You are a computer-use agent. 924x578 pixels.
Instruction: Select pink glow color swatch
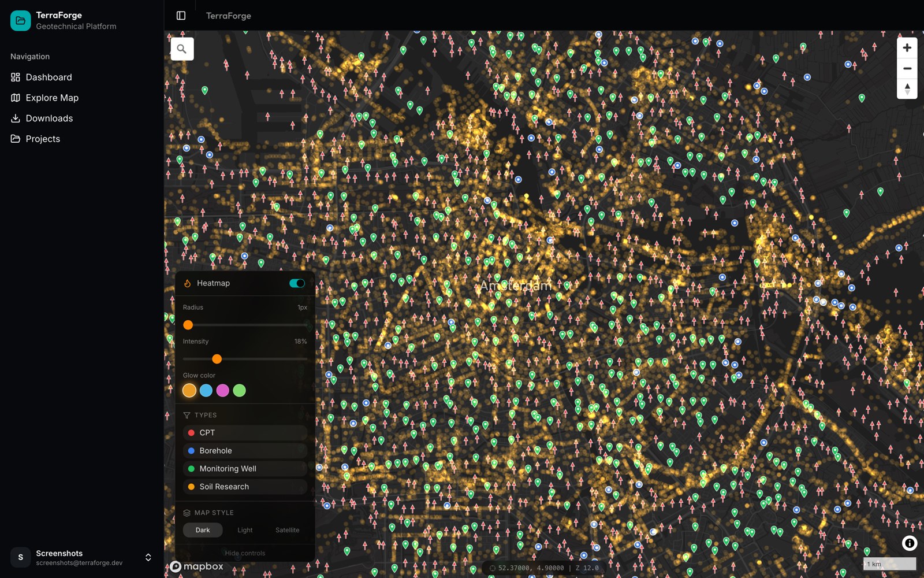coord(223,391)
